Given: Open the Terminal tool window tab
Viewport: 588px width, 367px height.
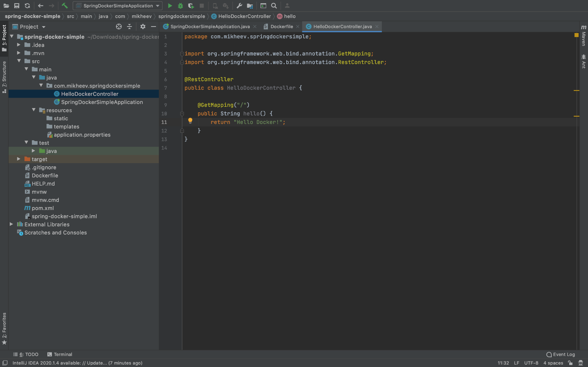Looking at the screenshot, I should [x=60, y=354].
